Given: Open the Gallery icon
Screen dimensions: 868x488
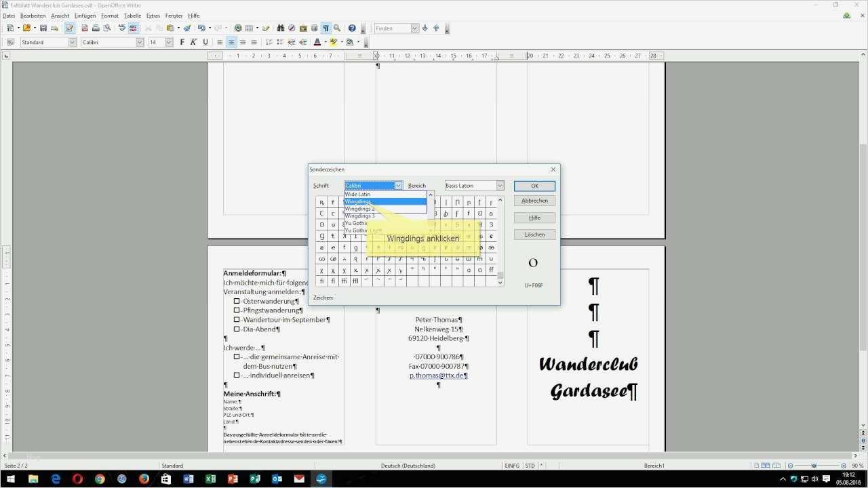Looking at the screenshot, I should coord(302,28).
